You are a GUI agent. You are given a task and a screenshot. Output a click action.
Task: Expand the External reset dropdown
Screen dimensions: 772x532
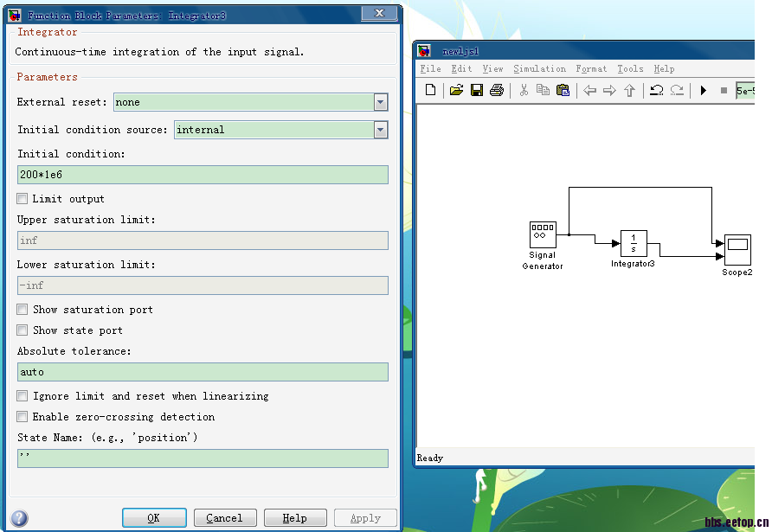coord(381,102)
